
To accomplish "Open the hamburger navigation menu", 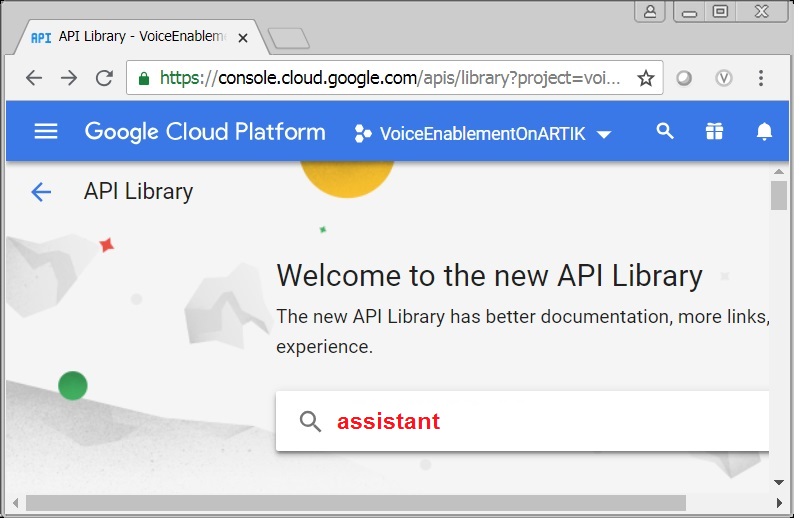I will (46, 131).
